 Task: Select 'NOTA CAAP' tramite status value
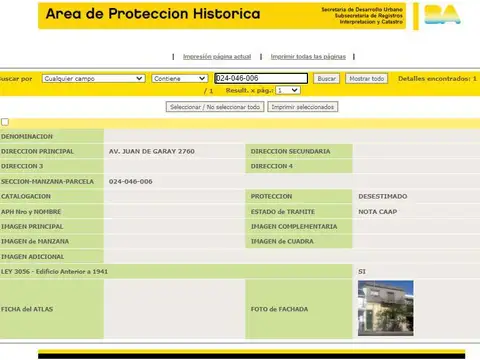(x=378, y=212)
